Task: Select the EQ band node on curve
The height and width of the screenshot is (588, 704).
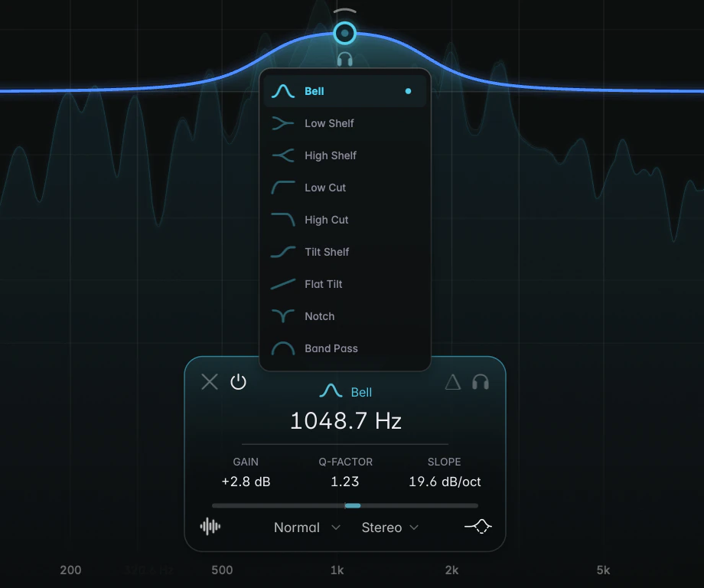Action: [345, 33]
